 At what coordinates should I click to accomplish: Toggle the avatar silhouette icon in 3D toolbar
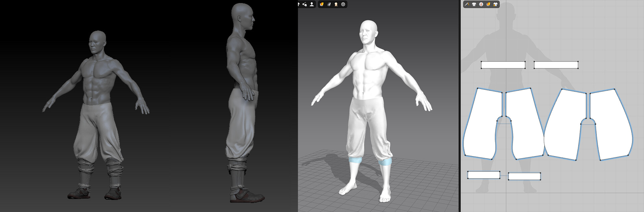point(312,4)
